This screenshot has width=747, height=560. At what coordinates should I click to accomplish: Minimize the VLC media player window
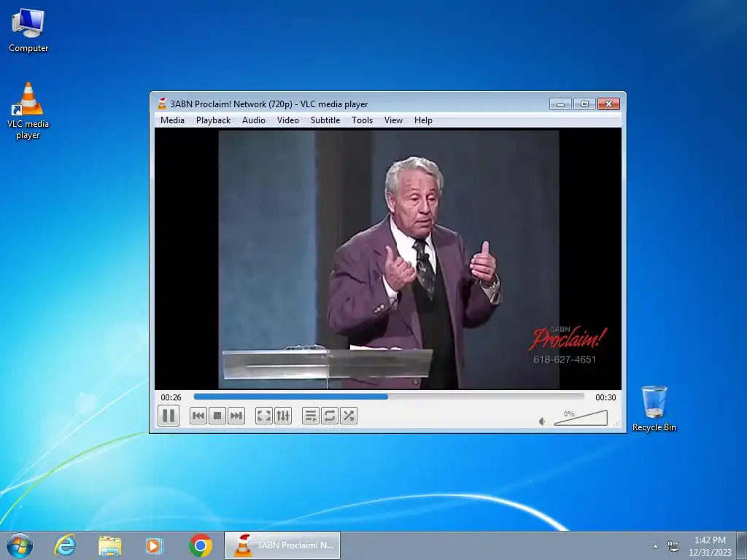[561, 104]
